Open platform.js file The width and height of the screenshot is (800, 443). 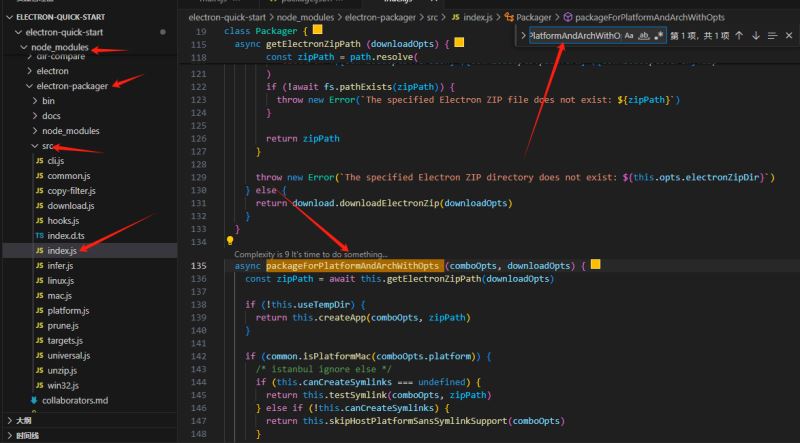[68, 310]
